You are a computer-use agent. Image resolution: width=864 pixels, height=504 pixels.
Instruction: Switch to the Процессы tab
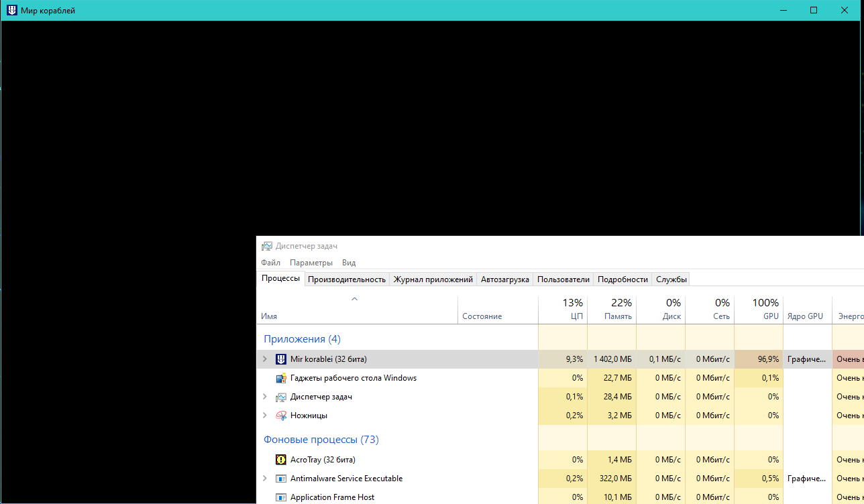(x=281, y=279)
